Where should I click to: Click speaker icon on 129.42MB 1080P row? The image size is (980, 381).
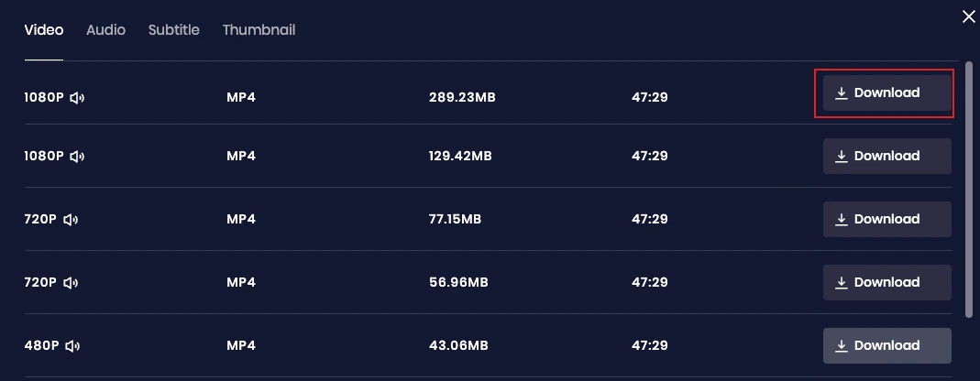tap(77, 157)
